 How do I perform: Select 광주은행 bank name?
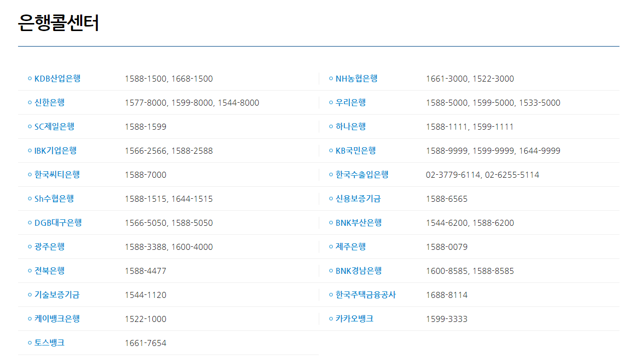click(x=49, y=247)
